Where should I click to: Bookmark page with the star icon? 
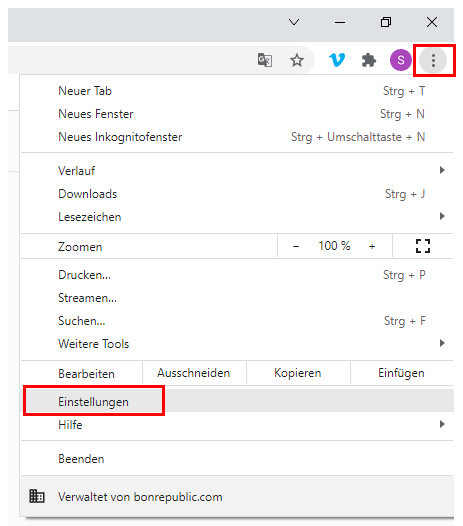[x=297, y=60]
